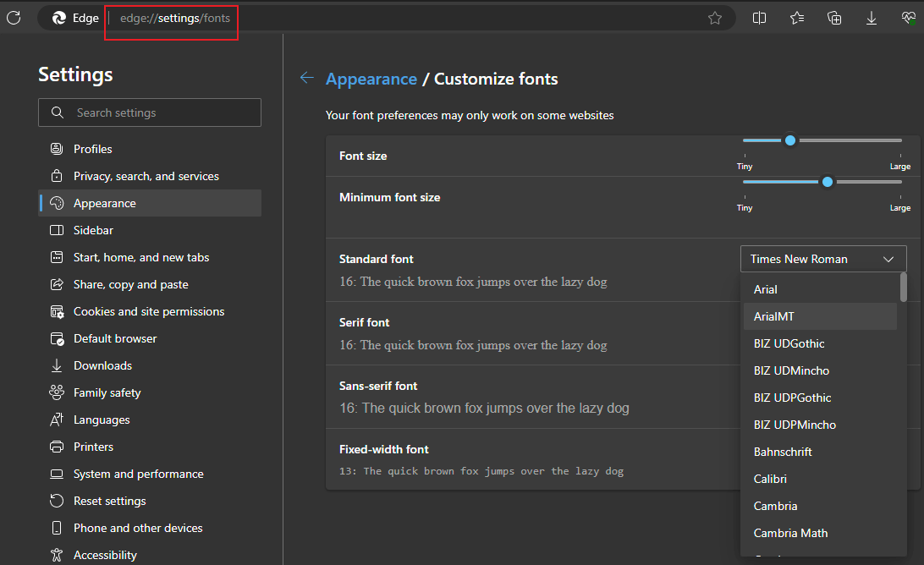Click the Appearance palette icon
Image resolution: width=924 pixels, height=565 pixels.
57,203
